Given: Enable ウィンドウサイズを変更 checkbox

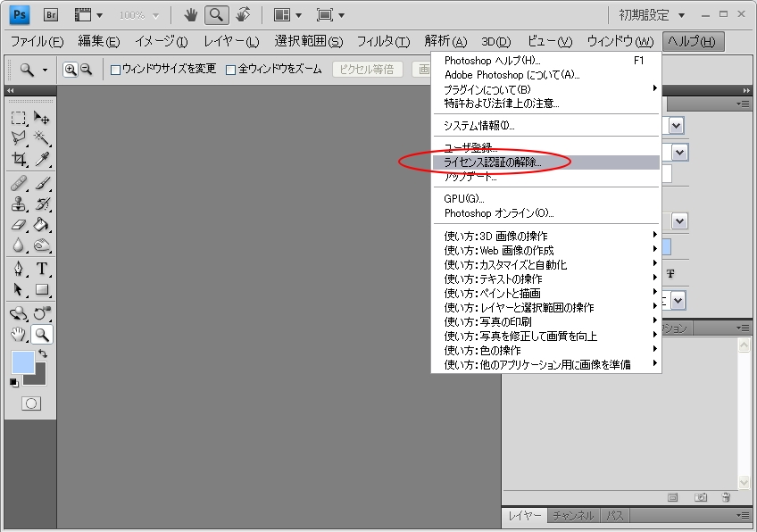Looking at the screenshot, I should click(x=115, y=70).
